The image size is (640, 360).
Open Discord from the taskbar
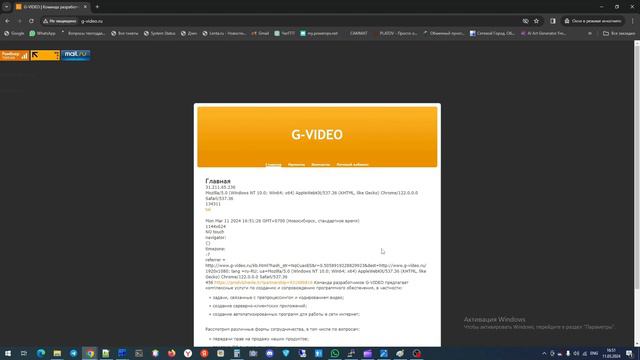tap(269, 353)
